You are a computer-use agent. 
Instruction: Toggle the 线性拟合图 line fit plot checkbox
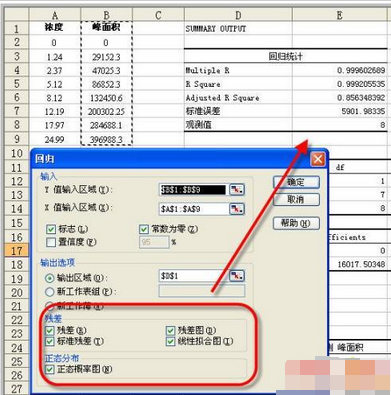tap(170, 341)
